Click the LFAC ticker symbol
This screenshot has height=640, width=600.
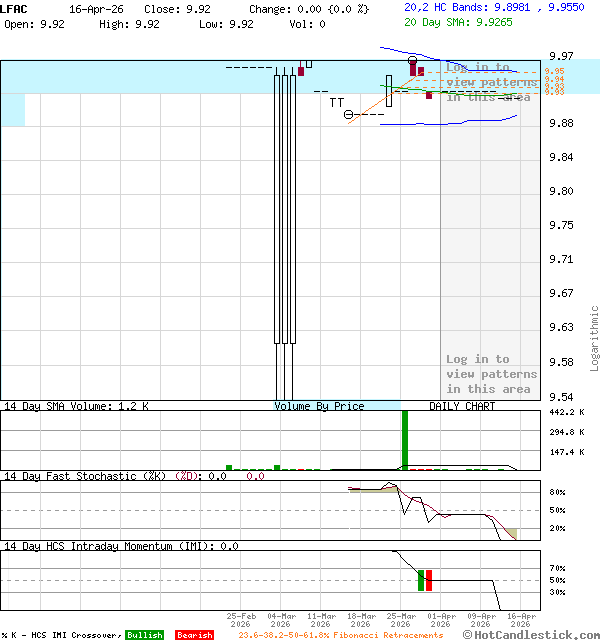coord(15,8)
